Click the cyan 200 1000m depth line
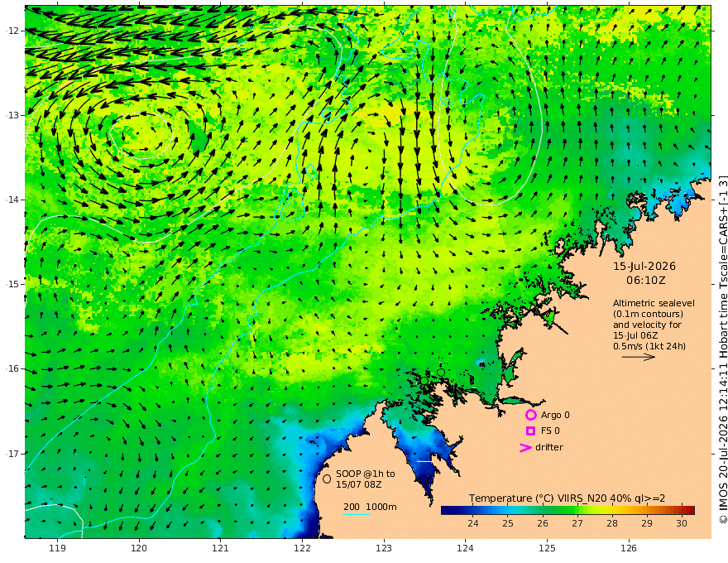728x563 pixels. 357,514
